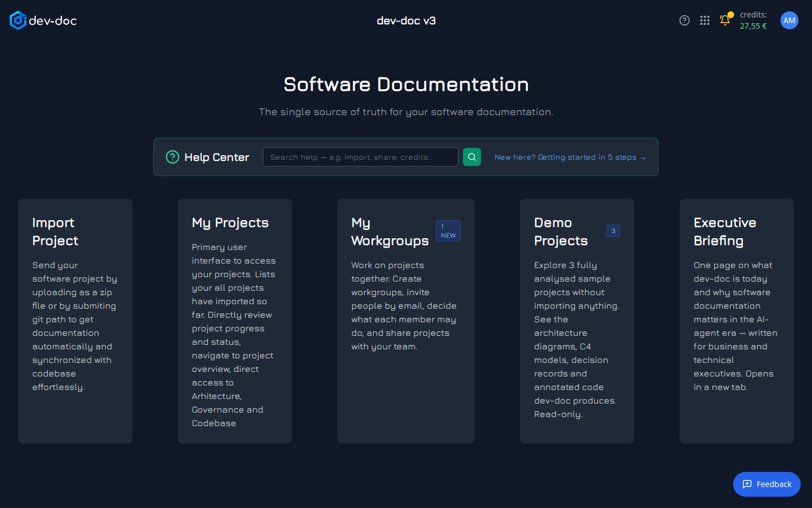The height and width of the screenshot is (508, 812).
Task: Click the 3 badge on Demo Projects
Action: pyautogui.click(x=613, y=231)
